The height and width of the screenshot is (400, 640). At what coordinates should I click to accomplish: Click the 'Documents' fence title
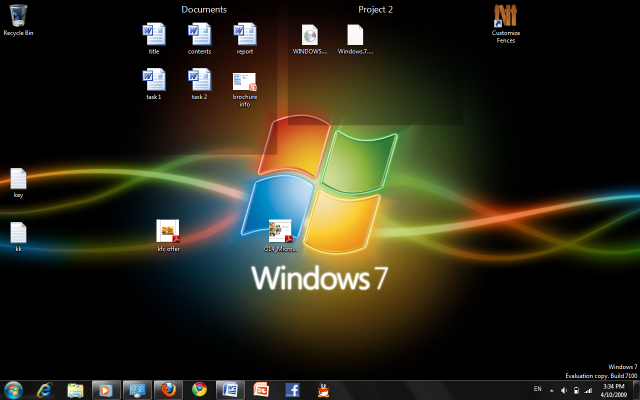pyautogui.click(x=204, y=9)
